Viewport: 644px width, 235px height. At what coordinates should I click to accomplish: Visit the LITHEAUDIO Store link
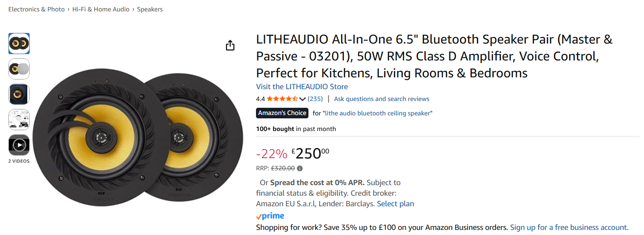(x=302, y=87)
